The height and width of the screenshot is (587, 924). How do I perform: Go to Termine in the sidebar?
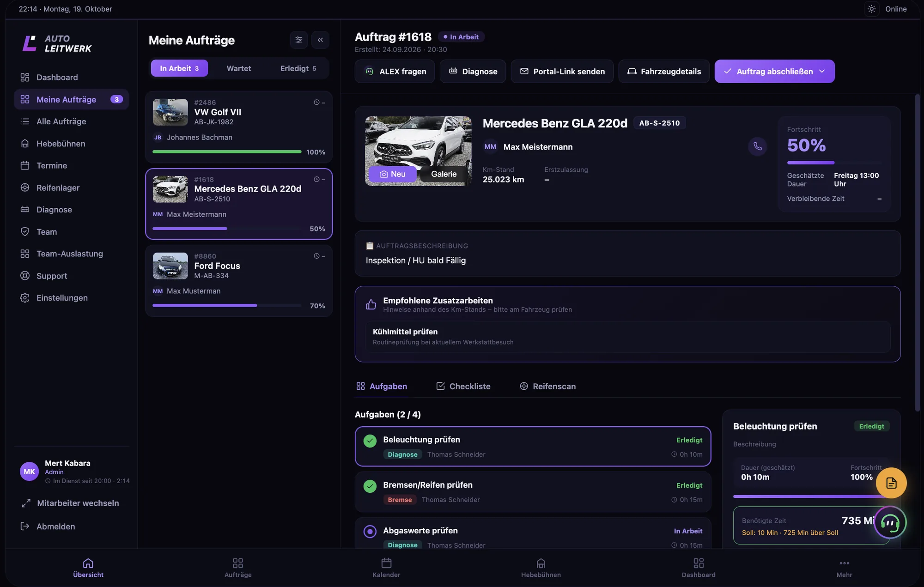point(71,165)
